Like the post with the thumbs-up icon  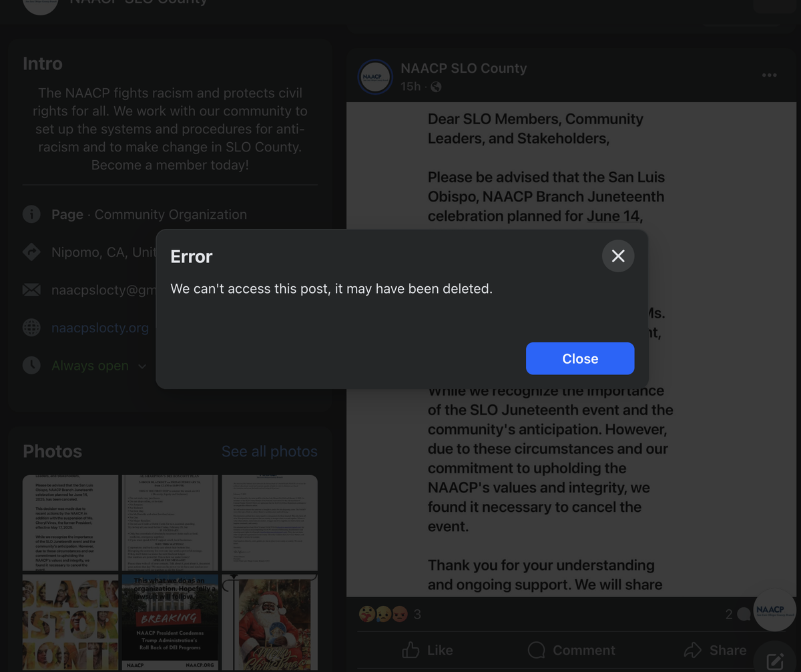[x=427, y=650]
